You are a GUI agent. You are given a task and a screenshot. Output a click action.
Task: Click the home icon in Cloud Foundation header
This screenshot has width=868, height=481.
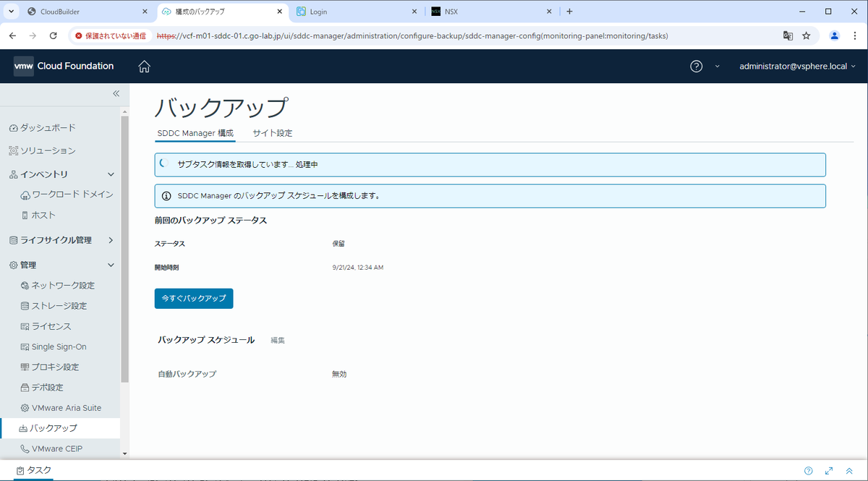[145, 67]
